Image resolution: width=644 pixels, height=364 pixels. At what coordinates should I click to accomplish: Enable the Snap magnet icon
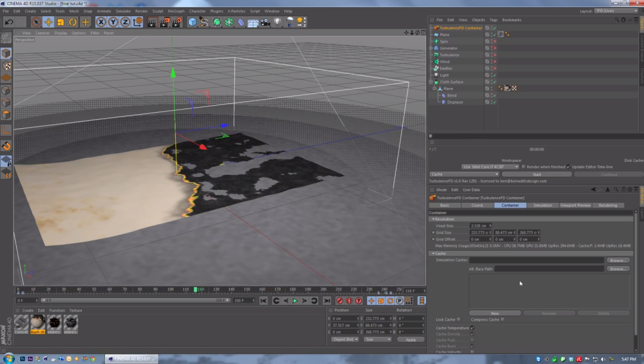point(6,146)
